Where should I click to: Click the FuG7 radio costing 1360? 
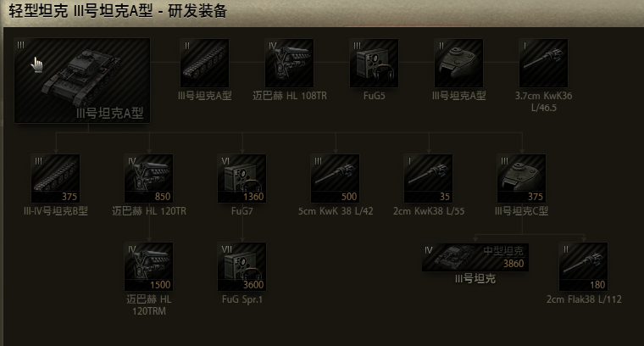pos(241,178)
